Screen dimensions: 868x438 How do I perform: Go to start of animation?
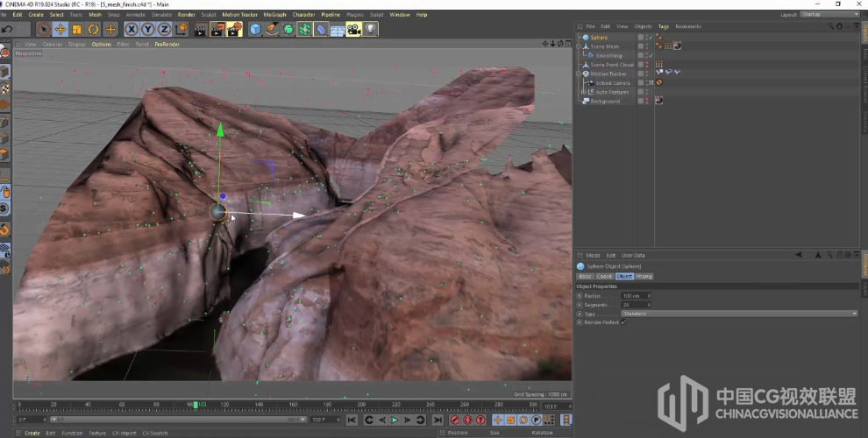tap(352, 420)
